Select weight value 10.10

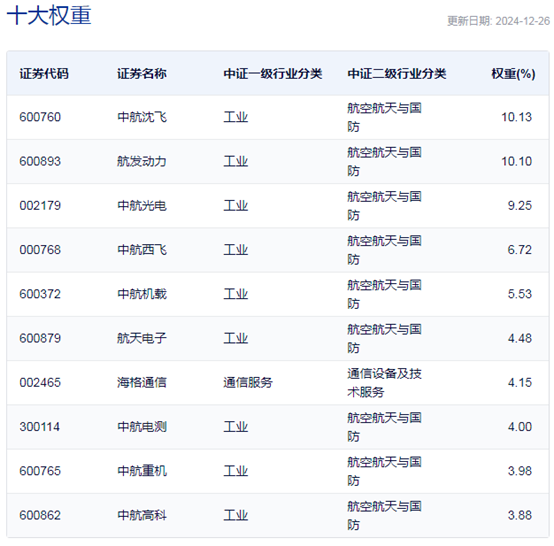click(x=517, y=161)
